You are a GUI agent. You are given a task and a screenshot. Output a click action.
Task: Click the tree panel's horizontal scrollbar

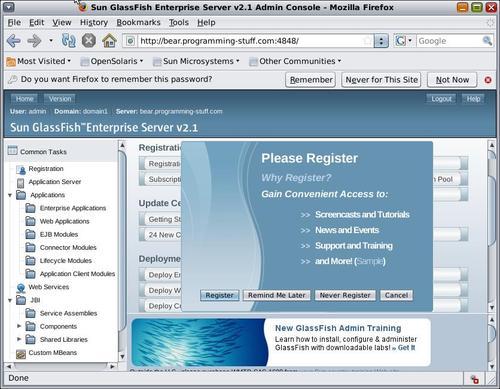tap(61, 366)
